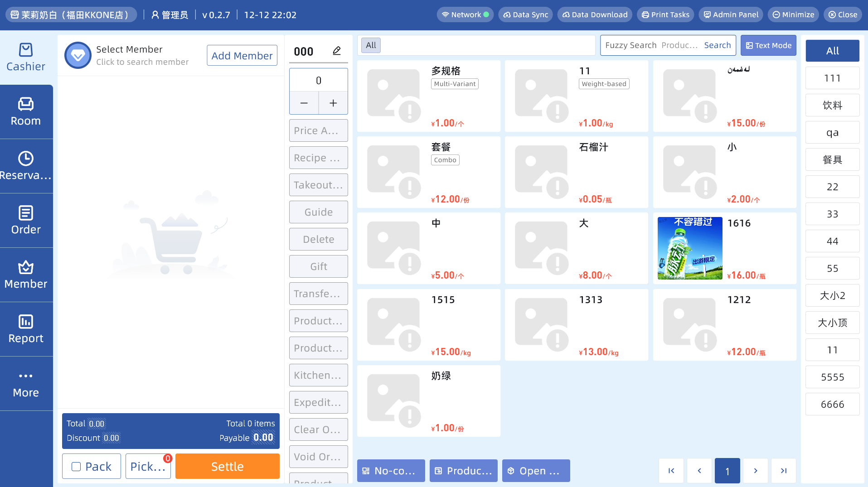
Task: Open the Report chart icon
Action: pyautogui.click(x=26, y=322)
